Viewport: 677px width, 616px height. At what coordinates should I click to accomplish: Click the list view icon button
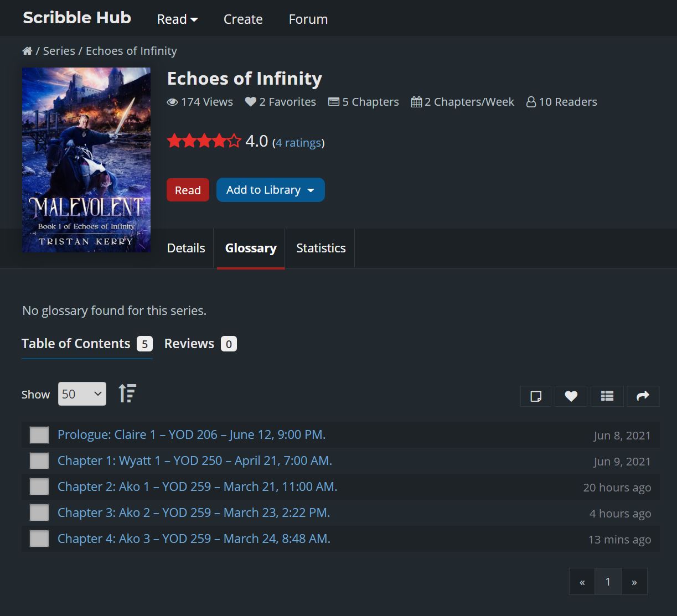tap(607, 396)
